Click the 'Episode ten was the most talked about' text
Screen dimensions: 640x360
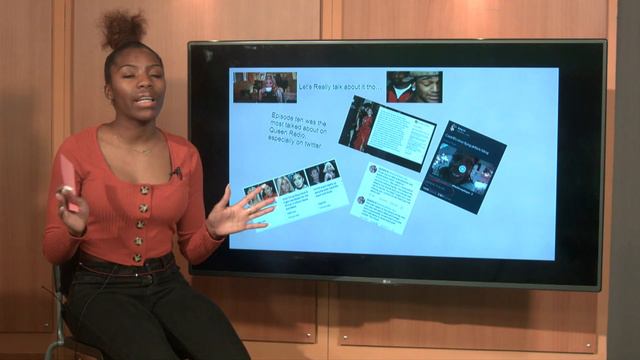coord(298,131)
